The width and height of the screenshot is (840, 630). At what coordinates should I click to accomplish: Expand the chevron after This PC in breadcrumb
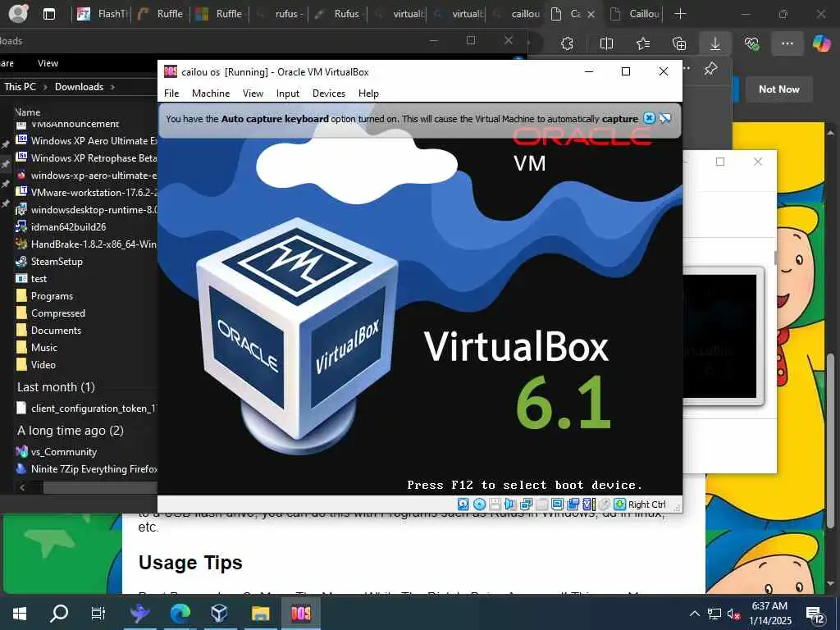click(45, 87)
